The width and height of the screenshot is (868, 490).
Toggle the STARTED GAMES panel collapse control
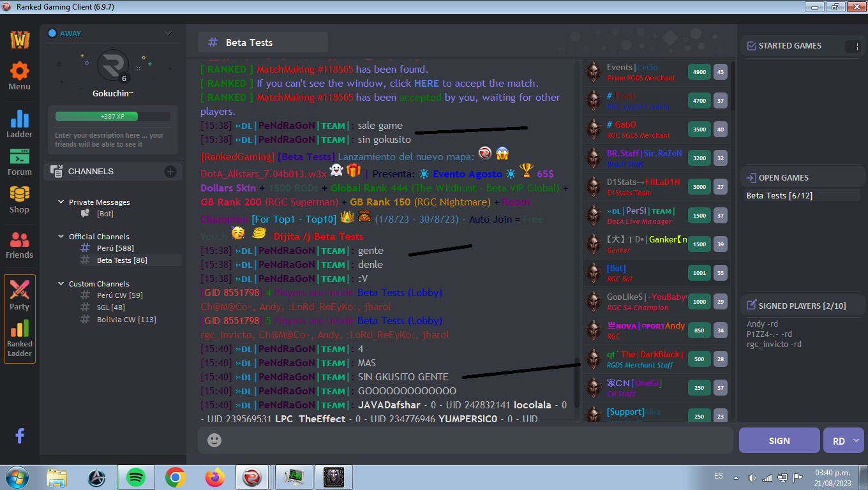(x=853, y=47)
